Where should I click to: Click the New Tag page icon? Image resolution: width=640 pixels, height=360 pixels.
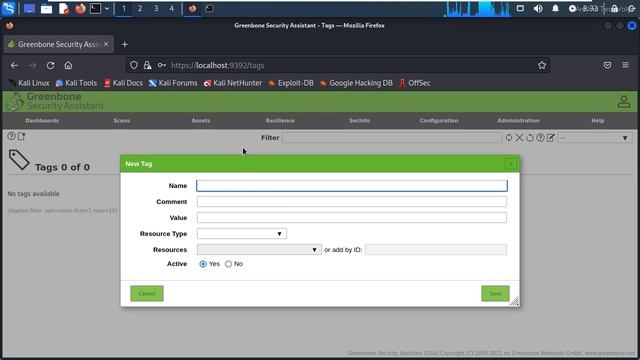22,136
